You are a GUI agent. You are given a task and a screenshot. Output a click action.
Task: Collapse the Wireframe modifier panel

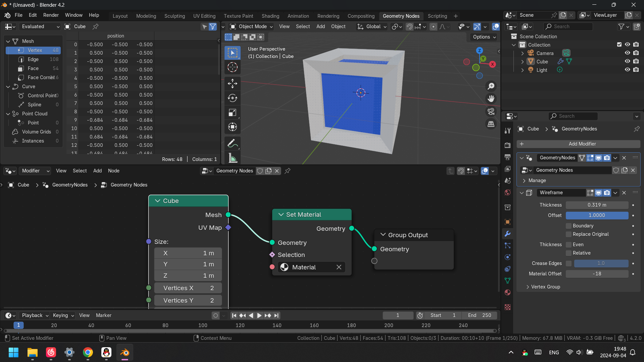522,193
